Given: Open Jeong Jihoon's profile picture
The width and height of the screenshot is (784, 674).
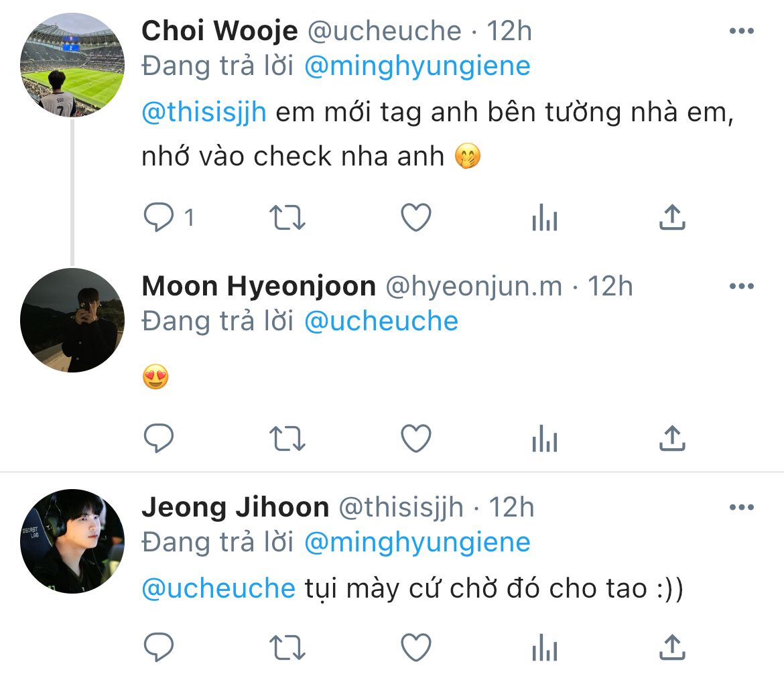Looking at the screenshot, I should 72,541.
